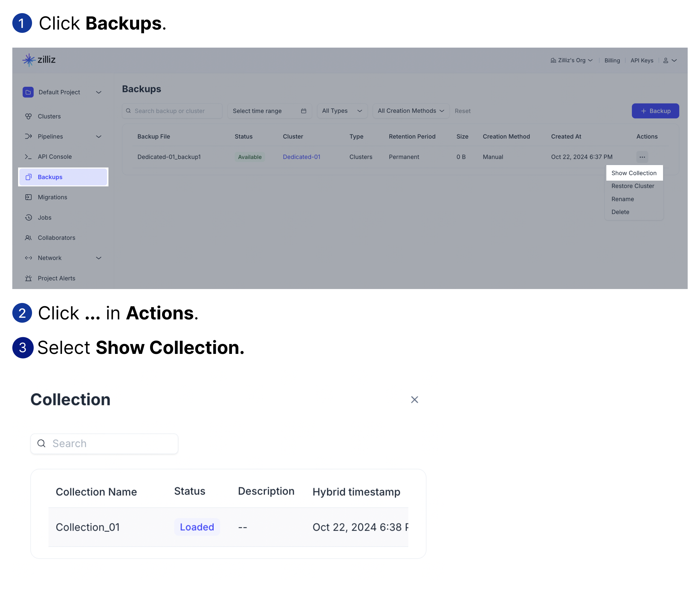Open API Console in the sidebar

tap(55, 157)
